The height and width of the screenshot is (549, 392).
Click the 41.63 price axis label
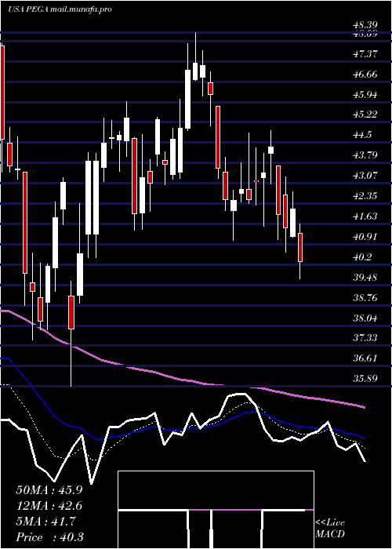tap(365, 216)
